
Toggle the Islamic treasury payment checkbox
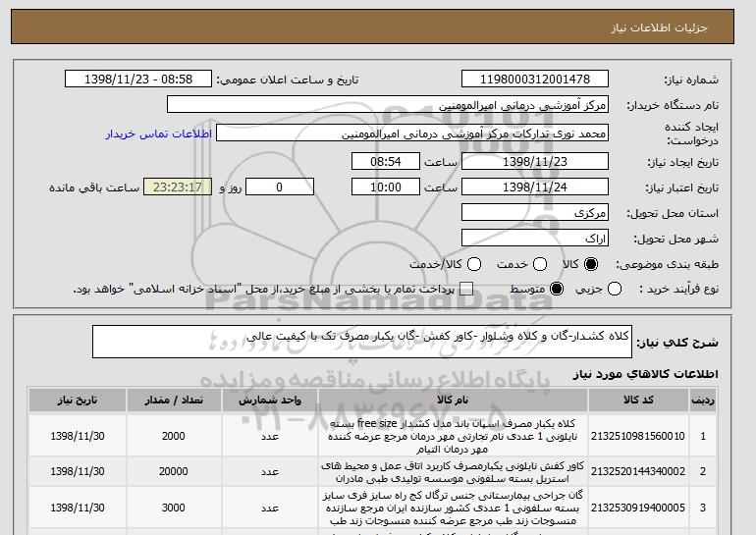466,289
